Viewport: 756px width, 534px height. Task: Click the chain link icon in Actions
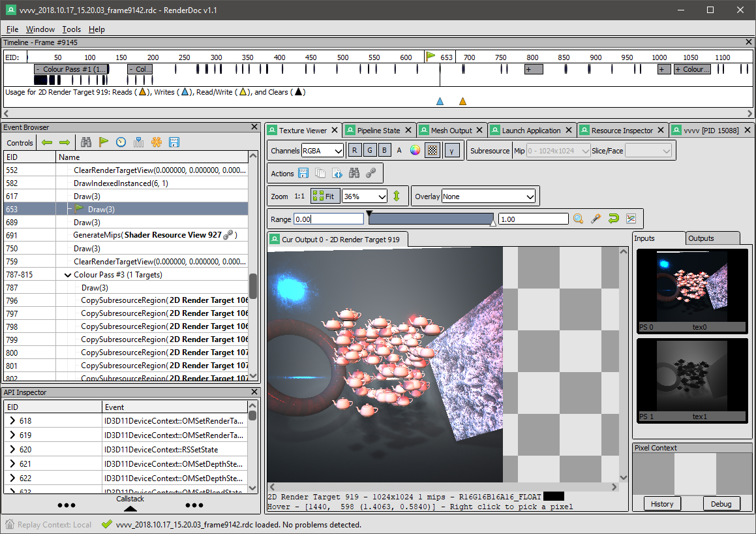(370, 173)
